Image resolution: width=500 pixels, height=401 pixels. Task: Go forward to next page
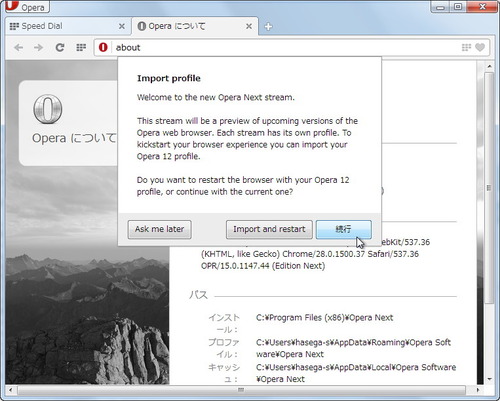39,48
